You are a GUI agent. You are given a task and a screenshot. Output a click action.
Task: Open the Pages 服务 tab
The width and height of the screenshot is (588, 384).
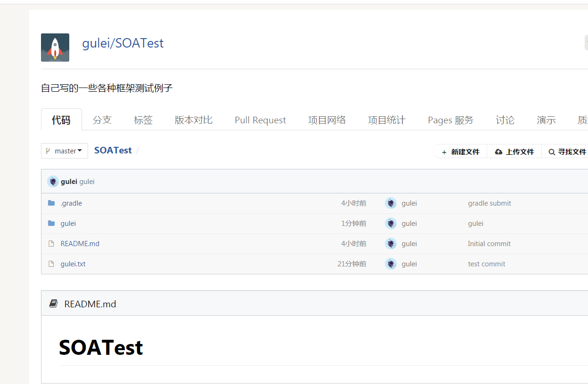[x=450, y=120]
